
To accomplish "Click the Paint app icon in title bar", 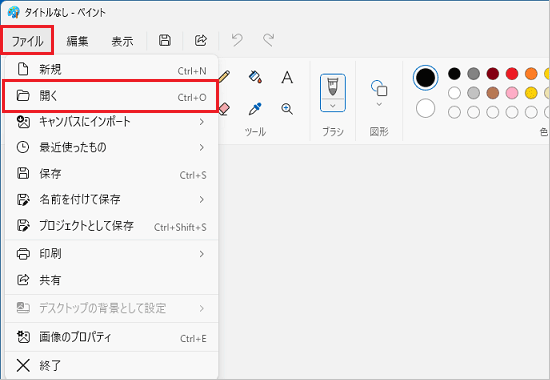I will [x=13, y=12].
